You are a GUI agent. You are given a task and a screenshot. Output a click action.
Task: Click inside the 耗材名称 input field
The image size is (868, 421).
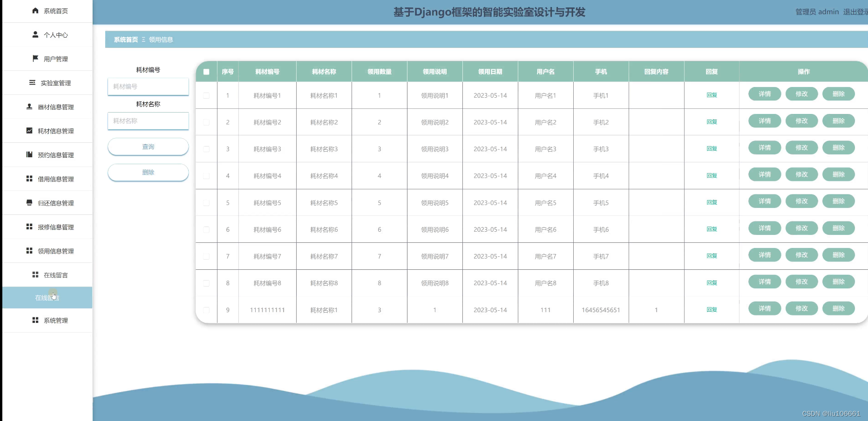pos(148,121)
